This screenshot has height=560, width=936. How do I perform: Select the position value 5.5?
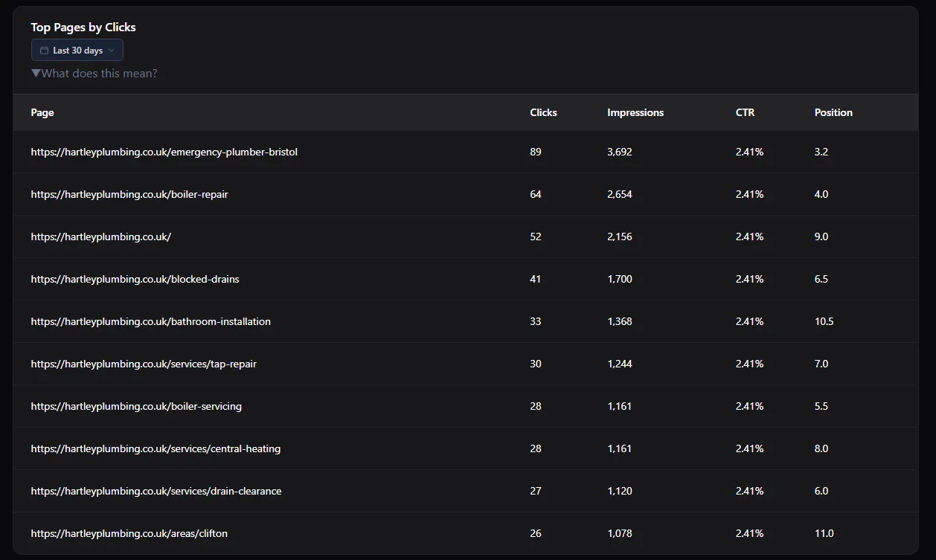click(821, 406)
